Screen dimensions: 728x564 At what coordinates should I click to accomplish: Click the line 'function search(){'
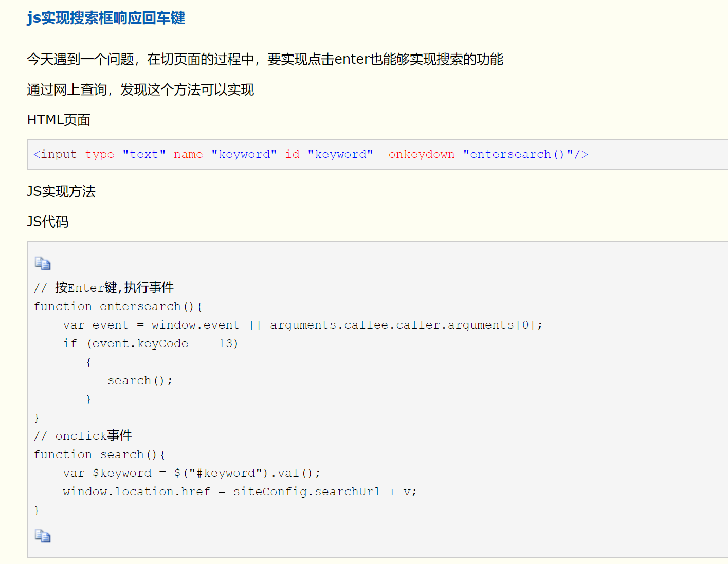100,454
